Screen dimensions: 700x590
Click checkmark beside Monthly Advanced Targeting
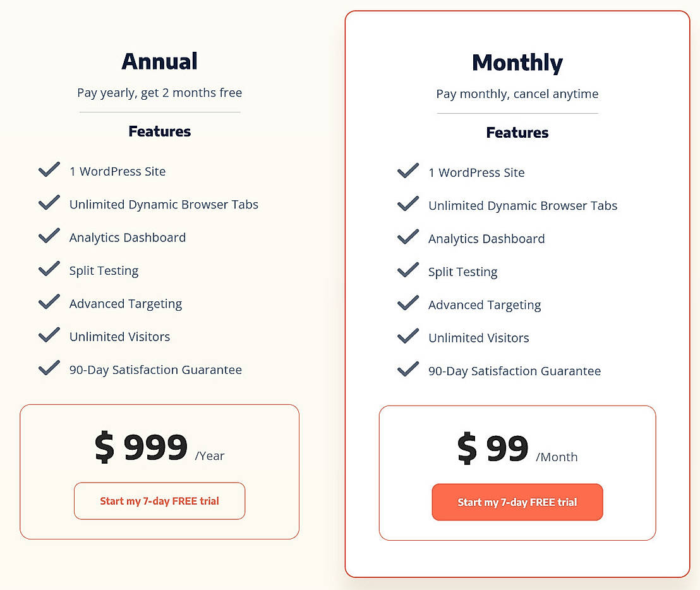[408, 303]
